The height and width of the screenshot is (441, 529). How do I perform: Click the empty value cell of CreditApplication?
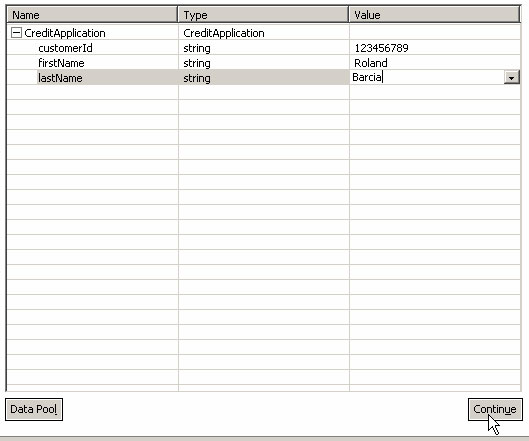pyautogui.click(x=435, y=33)
